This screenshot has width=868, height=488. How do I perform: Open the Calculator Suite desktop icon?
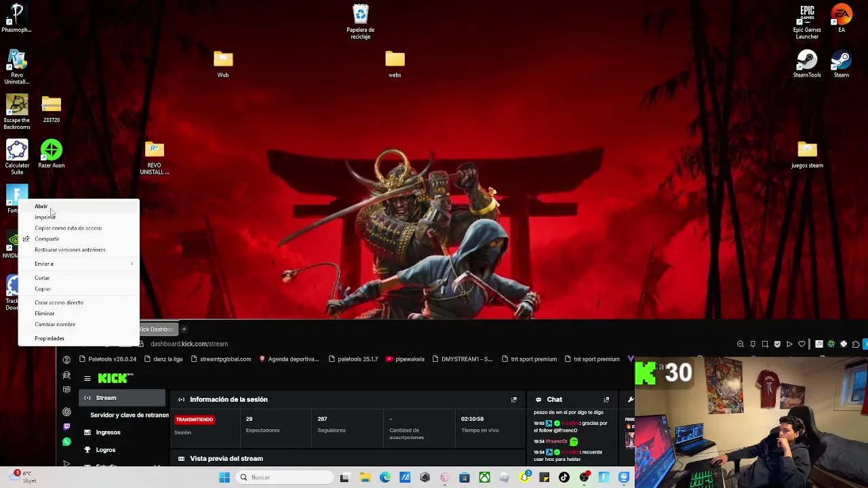pos(17,157)
